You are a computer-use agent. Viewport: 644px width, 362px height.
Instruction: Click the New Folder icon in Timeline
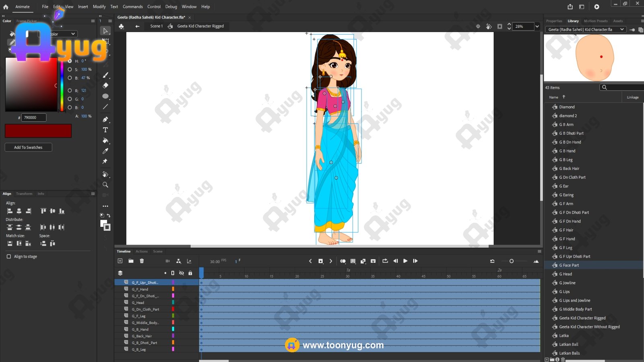[x=131, y=261]
